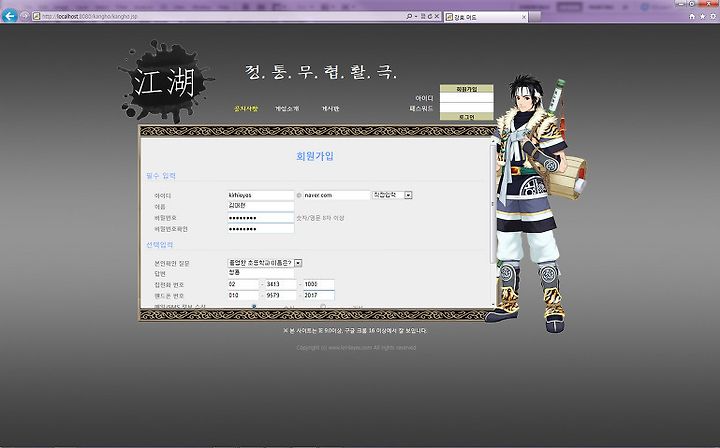Click the home phone field containing 3413
The image size is (720, 448).
coord(281,284)
